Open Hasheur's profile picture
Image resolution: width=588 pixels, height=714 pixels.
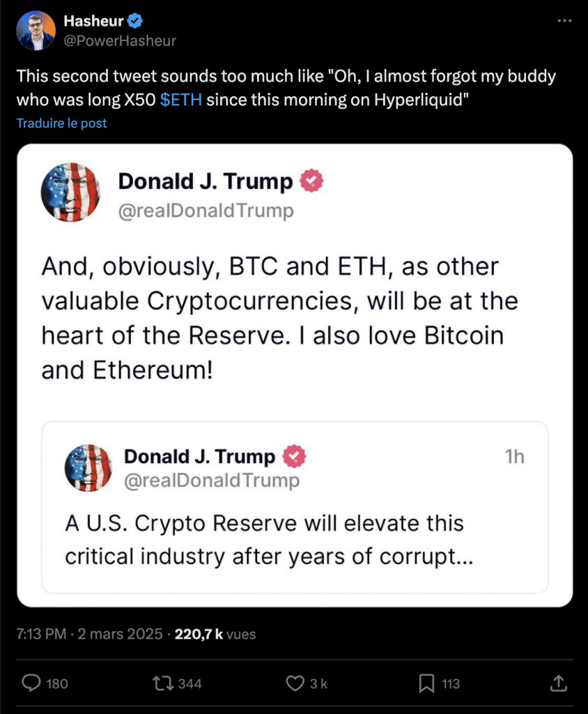tap(36, 29)
